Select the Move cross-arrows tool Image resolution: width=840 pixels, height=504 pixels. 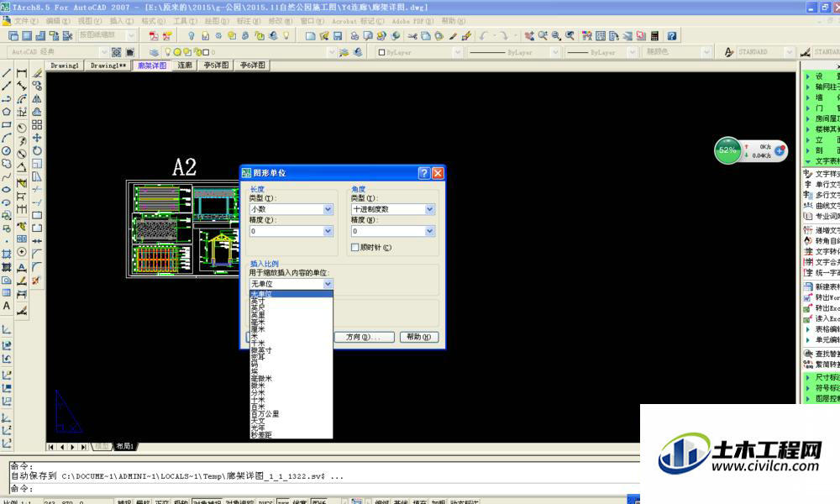click(x=37, y=138)
